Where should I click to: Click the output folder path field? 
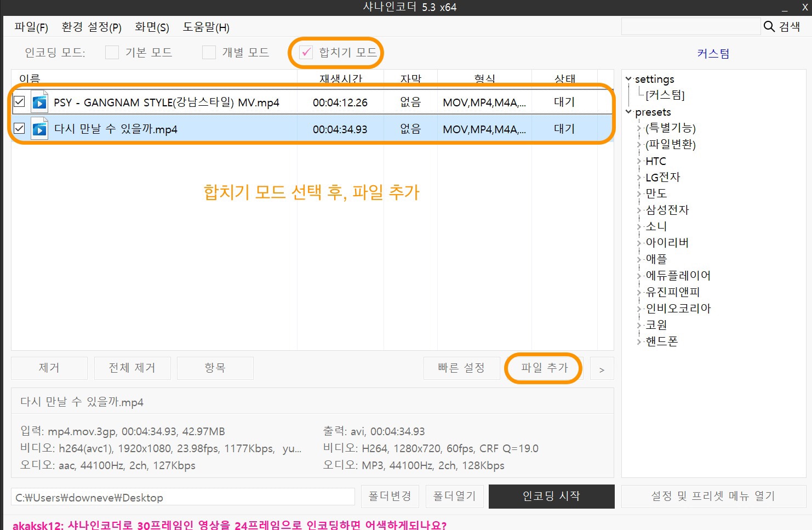[x=183, y=497]
